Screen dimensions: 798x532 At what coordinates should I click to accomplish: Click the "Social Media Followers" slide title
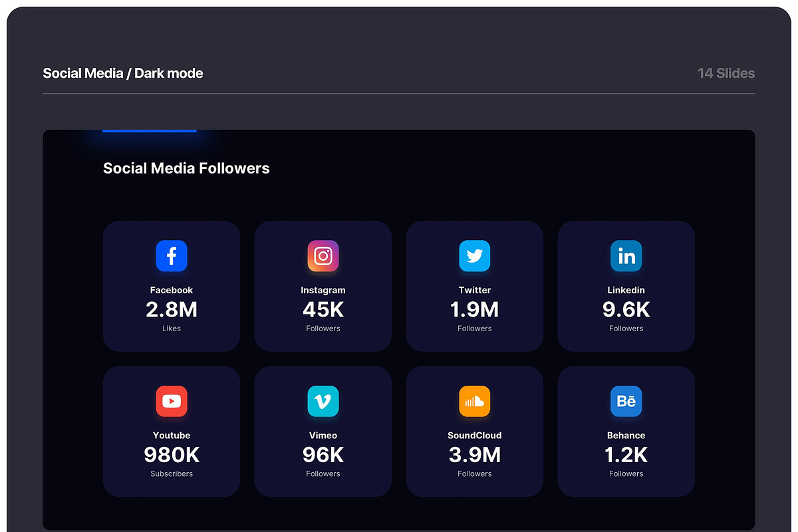coord(186,168)
